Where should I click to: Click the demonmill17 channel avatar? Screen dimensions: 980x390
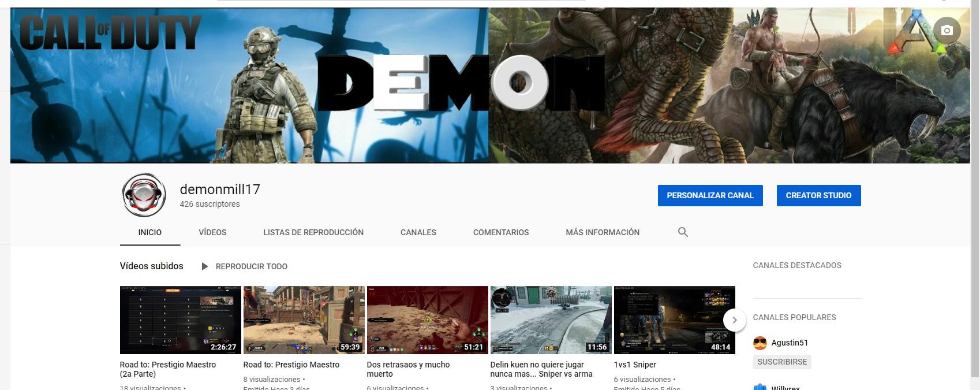point(144,195)
